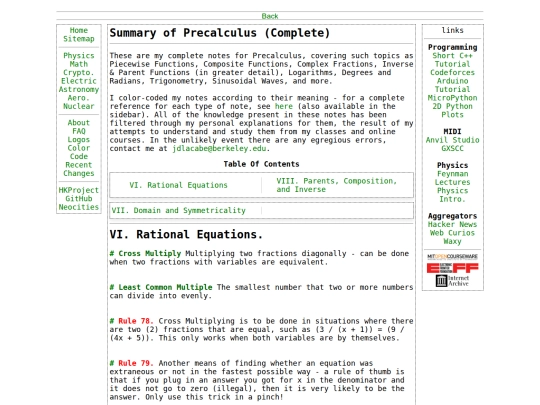Open the Waxy link
This screenshot has height=405, width=540.
tap(452, 241)
